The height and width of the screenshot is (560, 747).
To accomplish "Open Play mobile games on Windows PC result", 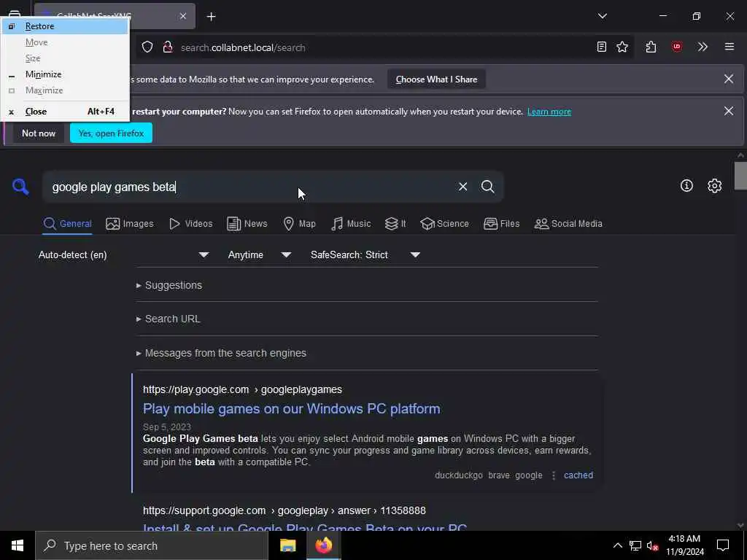I will tap(292, 409).
